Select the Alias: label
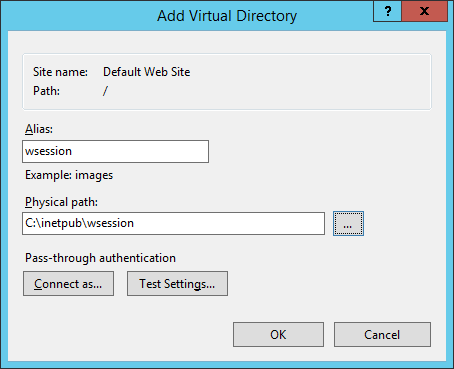Viewport: 454px width, 369px height. tap(39, 129)
